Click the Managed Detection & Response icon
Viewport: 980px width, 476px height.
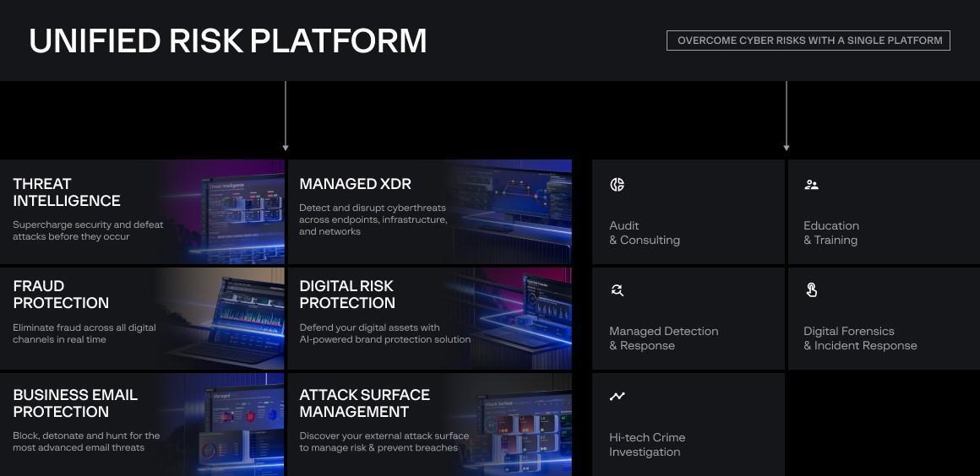[x=618, y=290]
